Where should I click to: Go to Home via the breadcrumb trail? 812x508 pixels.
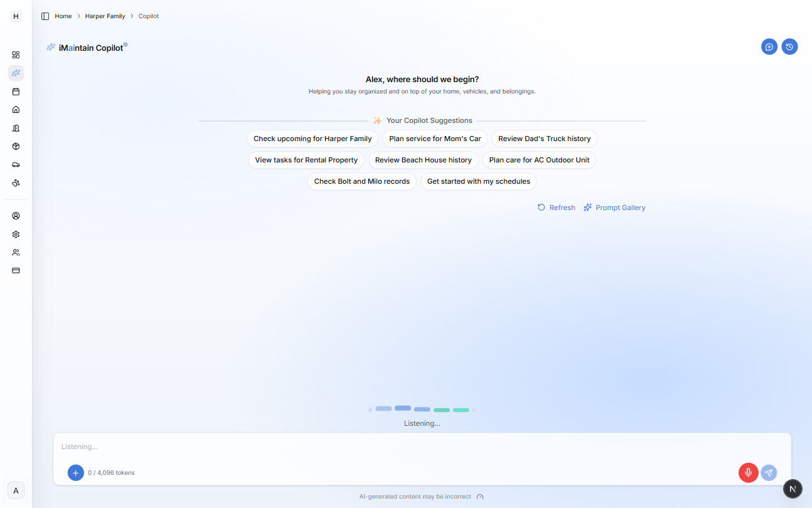tap(63, 16)
